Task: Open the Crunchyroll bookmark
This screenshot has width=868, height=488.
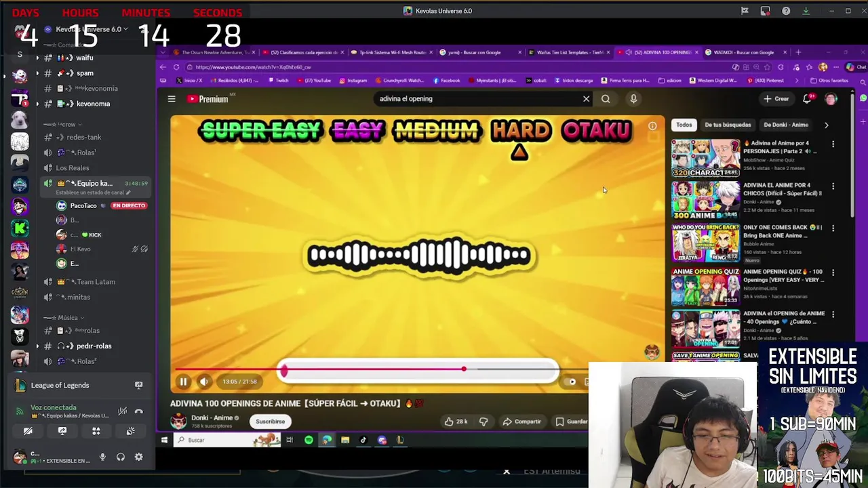Action: coord(401,80)
